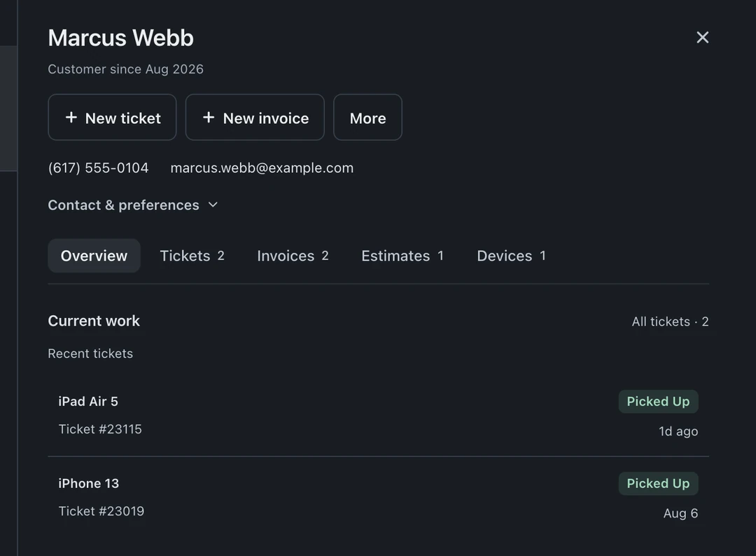Close the Marcus Webb customer panel

(703, 38)
